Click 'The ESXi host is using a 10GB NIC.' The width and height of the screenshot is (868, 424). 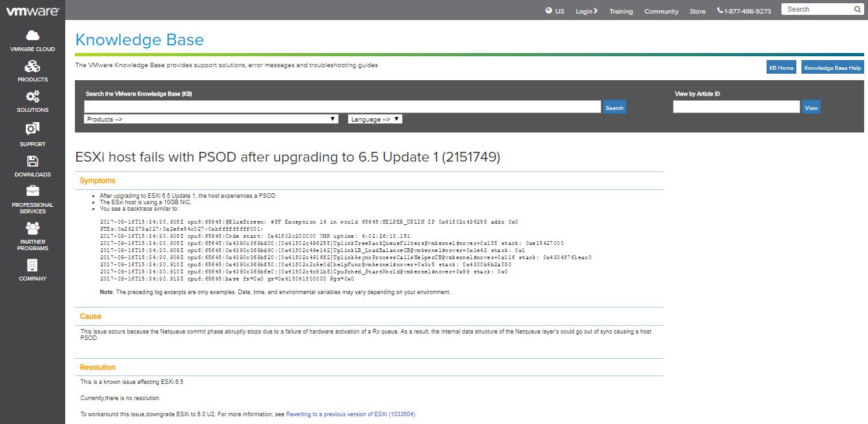146,202
